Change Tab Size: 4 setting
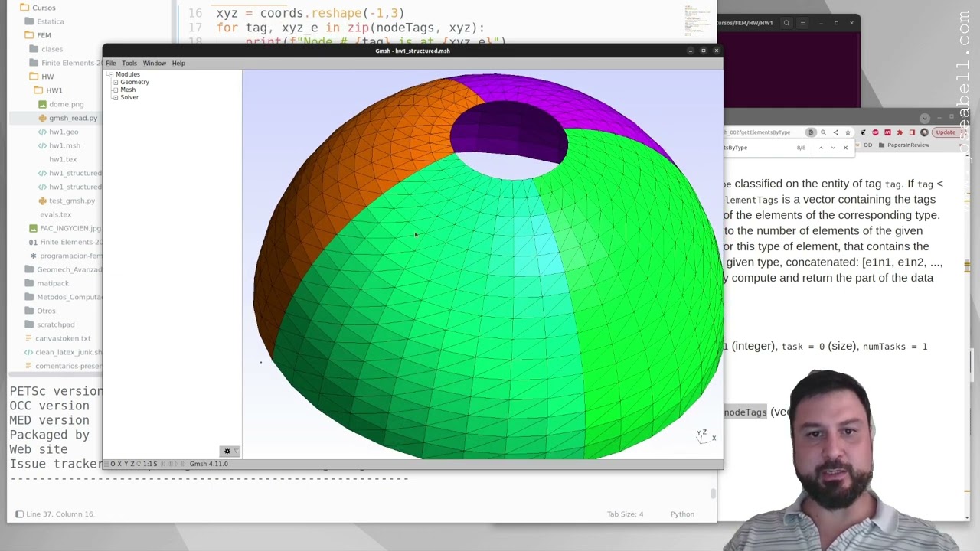This screenshot has height=551, width=980. point(625,514)
